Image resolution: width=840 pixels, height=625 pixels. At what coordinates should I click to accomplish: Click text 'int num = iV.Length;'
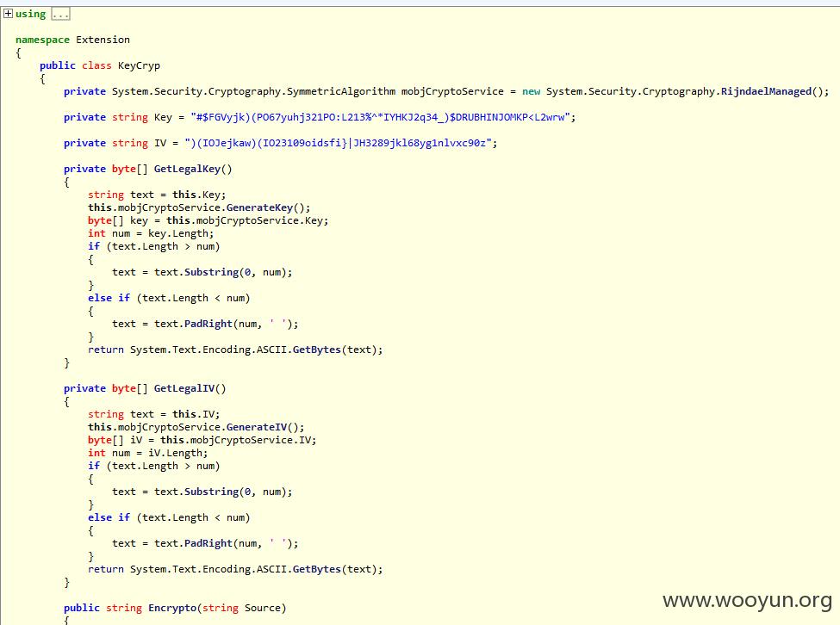pyautogui.click(x=148, y=453)
